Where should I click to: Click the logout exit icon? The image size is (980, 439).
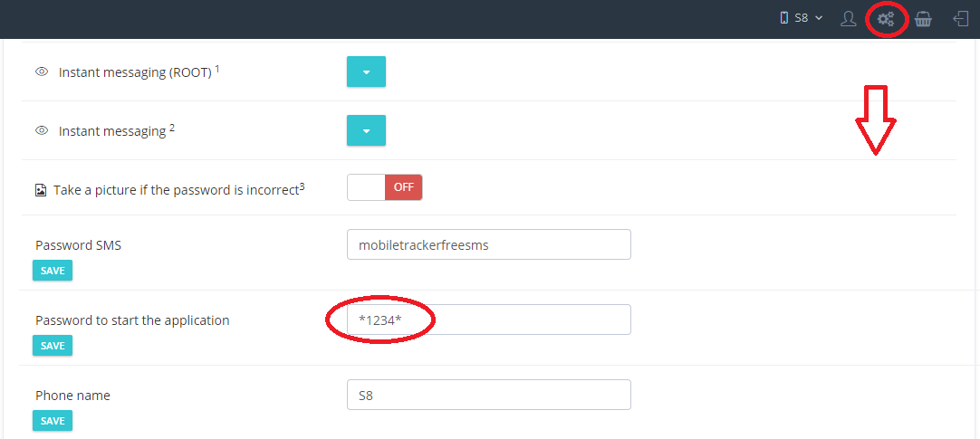click(961, 19)
